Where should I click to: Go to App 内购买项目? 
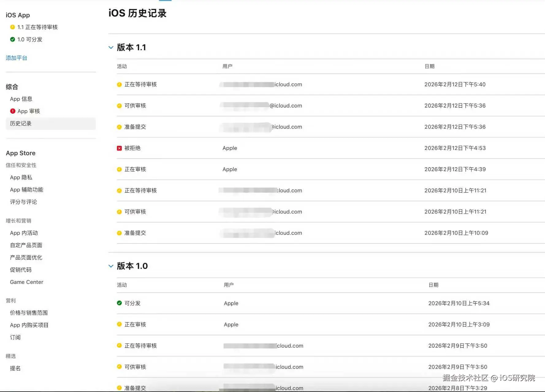point(29,325)
